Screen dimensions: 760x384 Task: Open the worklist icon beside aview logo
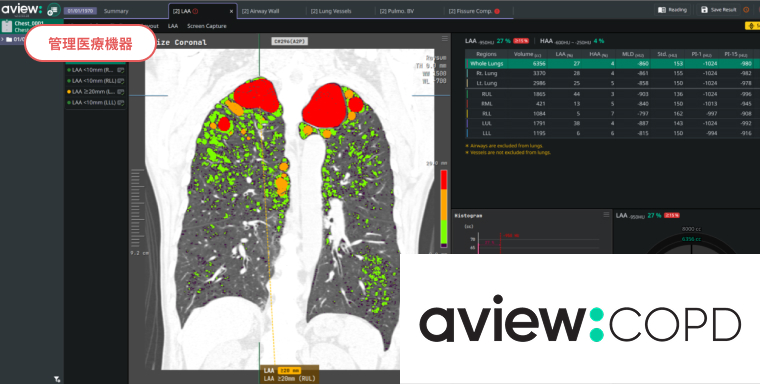[53, 10]
